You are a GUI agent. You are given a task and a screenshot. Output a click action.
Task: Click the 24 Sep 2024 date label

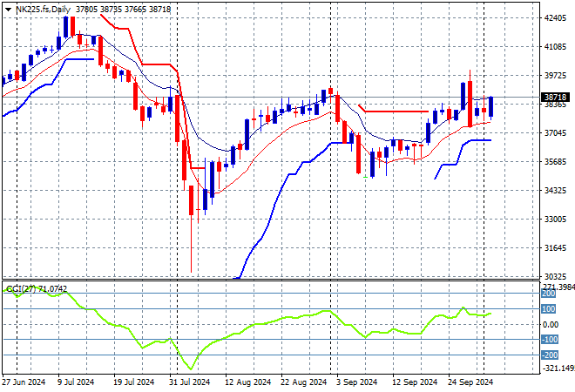pos(470,382)
